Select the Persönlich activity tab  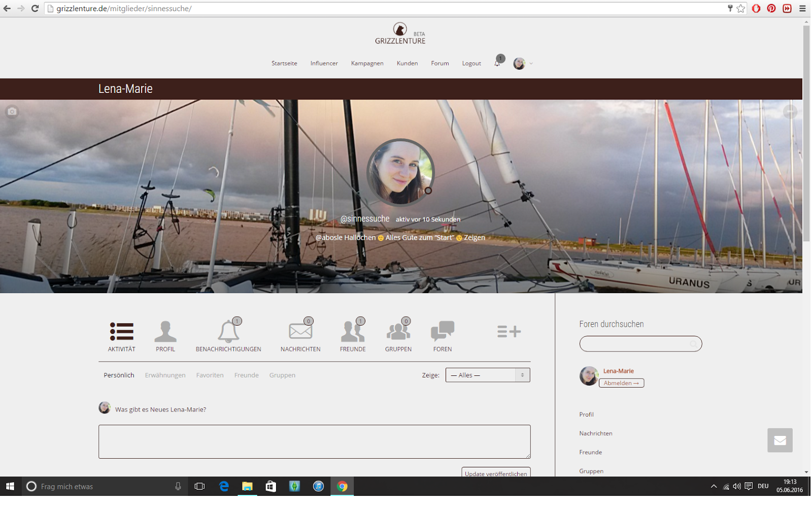pyautogui.click(x=119, y=375)
